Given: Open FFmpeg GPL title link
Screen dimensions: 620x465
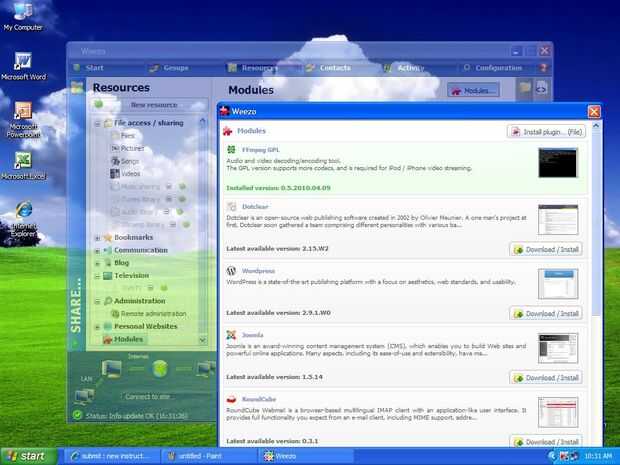Looking at the screenshot, I should [x=261, y=150].
